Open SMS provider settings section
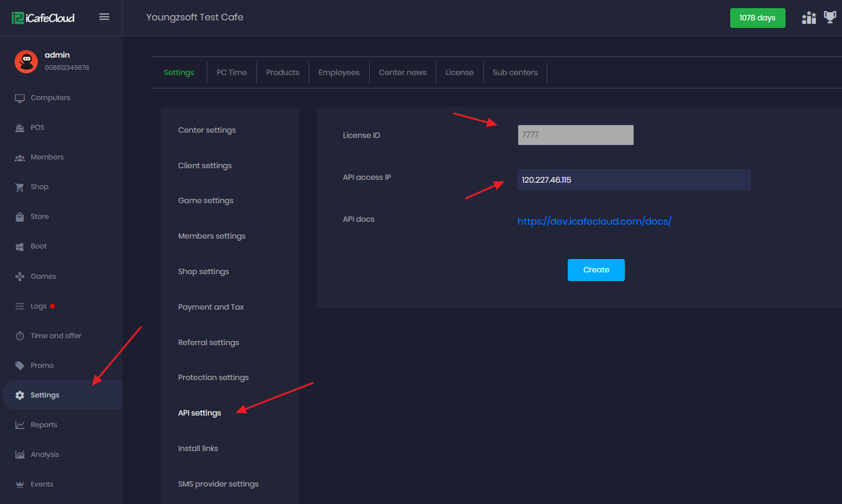Viewport: 842px width, 504px height. click(218, 484)
